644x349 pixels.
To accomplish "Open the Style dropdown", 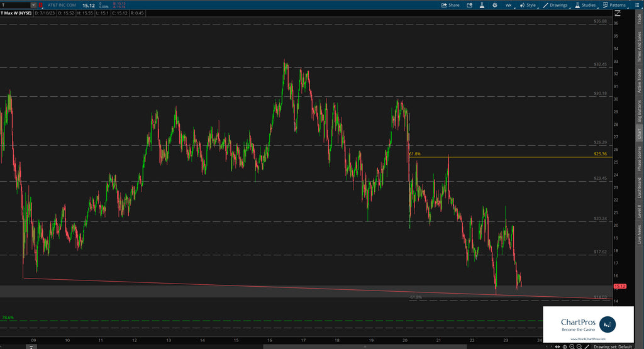I will [528, 5].
